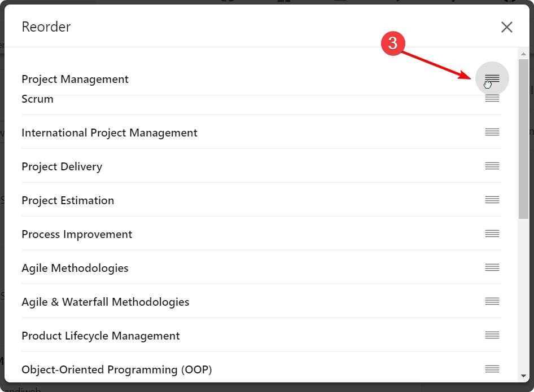
Task: Select the Project Management skill label
Action: click(75, 80)
